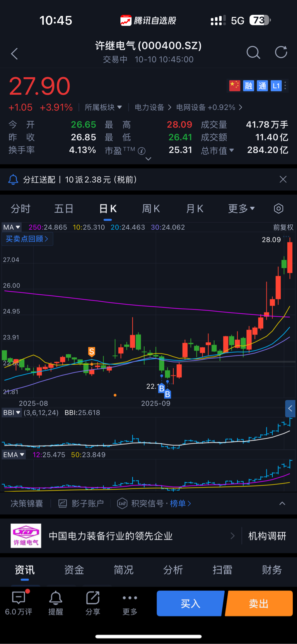
Task: Tap the 许继电气 company logo
Action: 26,536
